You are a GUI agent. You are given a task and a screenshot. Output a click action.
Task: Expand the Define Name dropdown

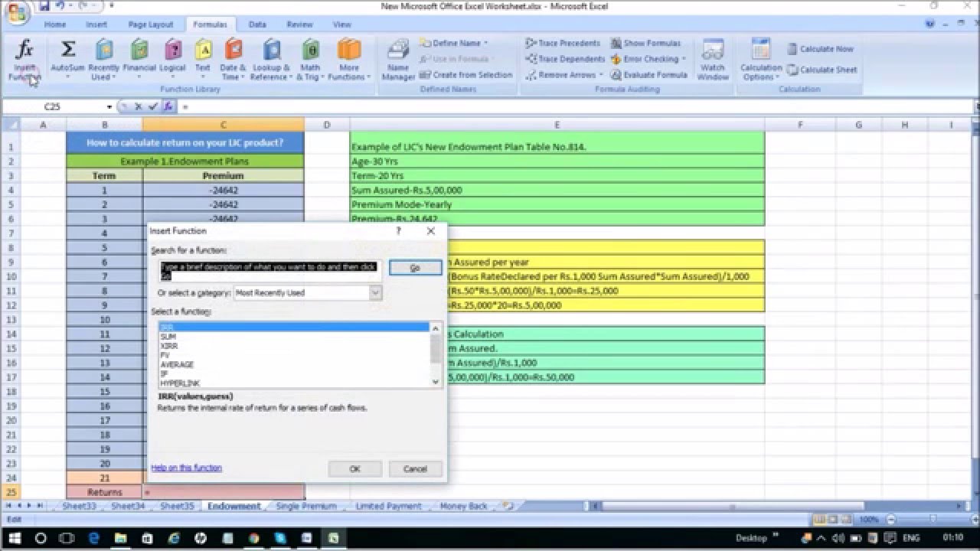click(454, 44)
